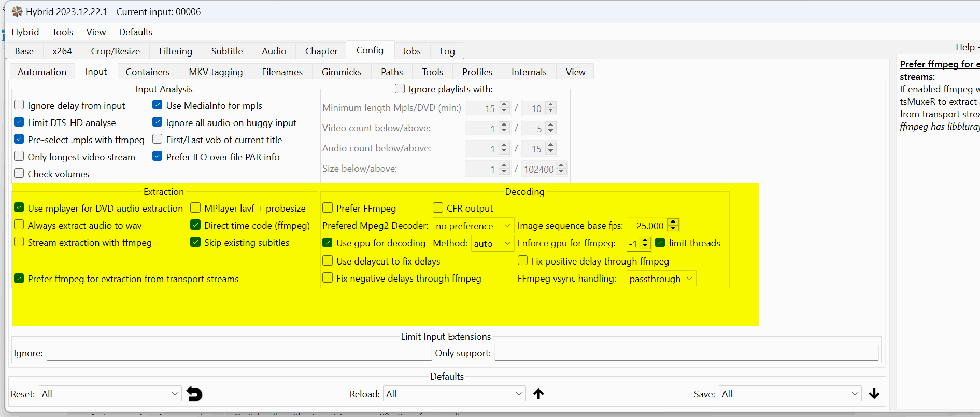Open the Hybrid menu
The width and height of the screenshot is (980, 417).
[25, 32]
